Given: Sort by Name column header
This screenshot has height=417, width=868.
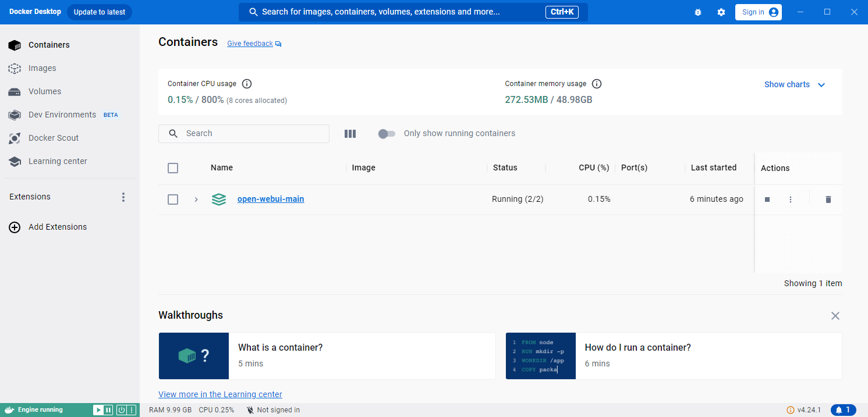Looking at the screenshot, I should [222, 167].
